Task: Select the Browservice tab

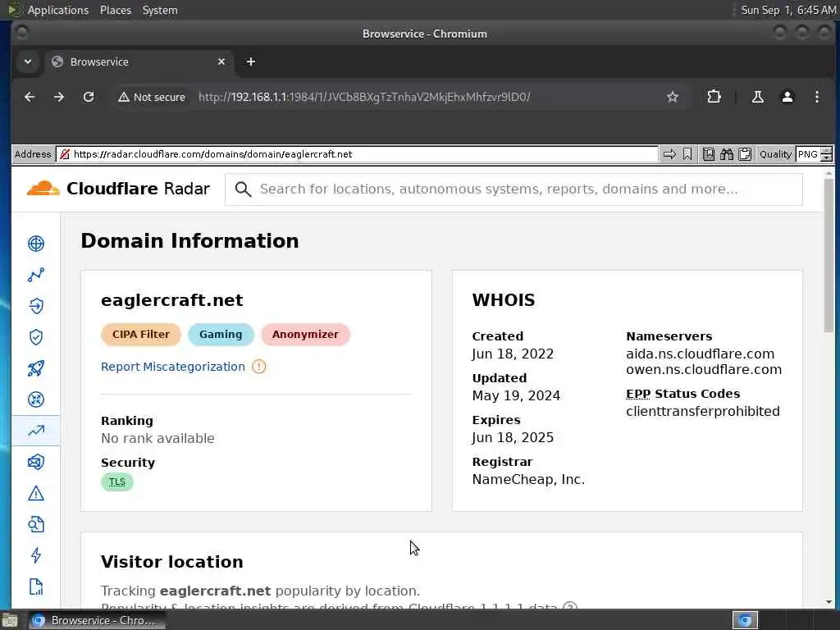Action: point(138,62)
